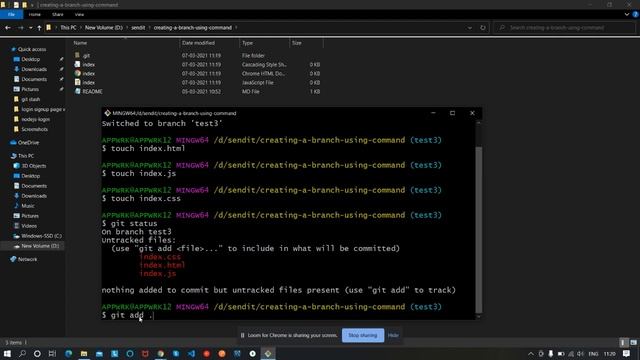Show hidden system tray icons
Viewport: 640px width, 360px height.
(x=531, y=353)
